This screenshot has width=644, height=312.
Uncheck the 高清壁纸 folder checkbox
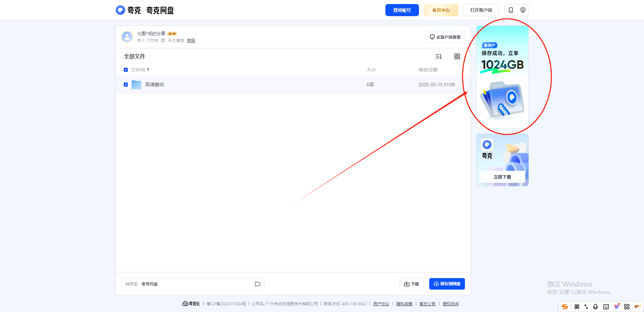point(126,85)
